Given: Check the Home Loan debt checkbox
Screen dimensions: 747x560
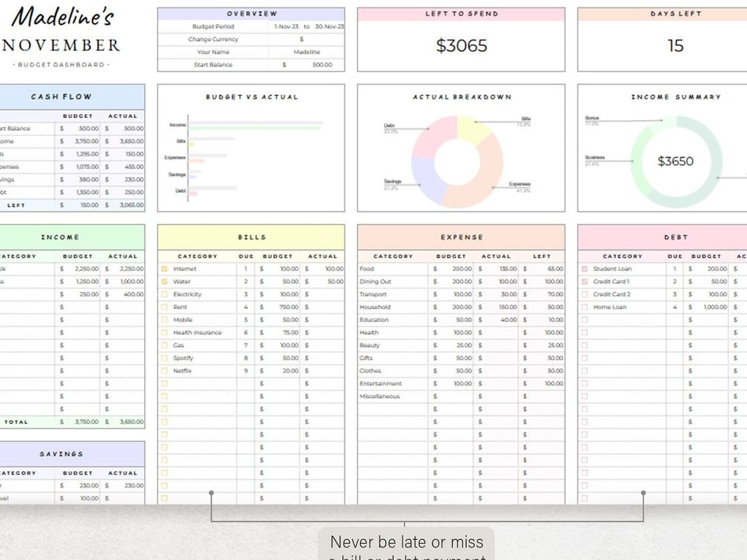Looking at the screenshot, I should [x=585, y=307].
